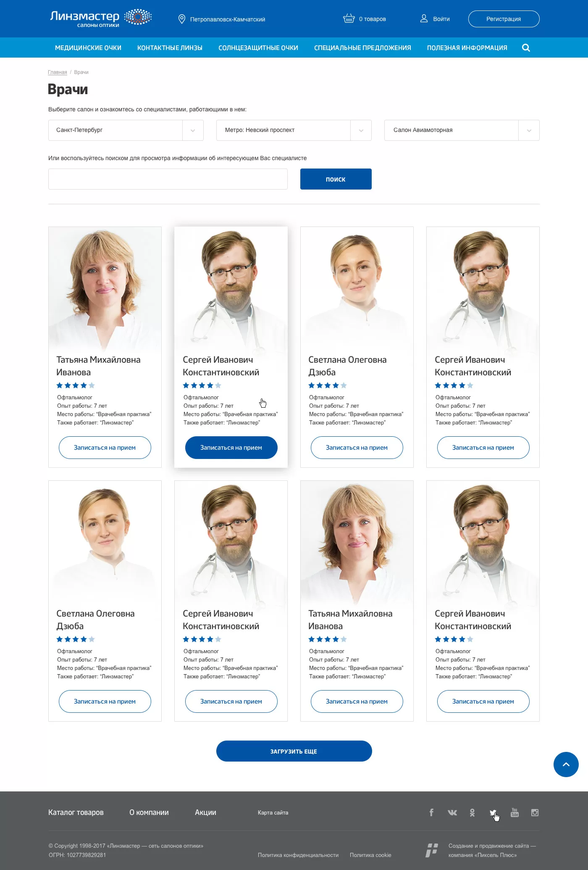Open the Солнцезащитные очки menu item
Image resolution: width=588 pixels, height=870 pixels.
(258, 48)
